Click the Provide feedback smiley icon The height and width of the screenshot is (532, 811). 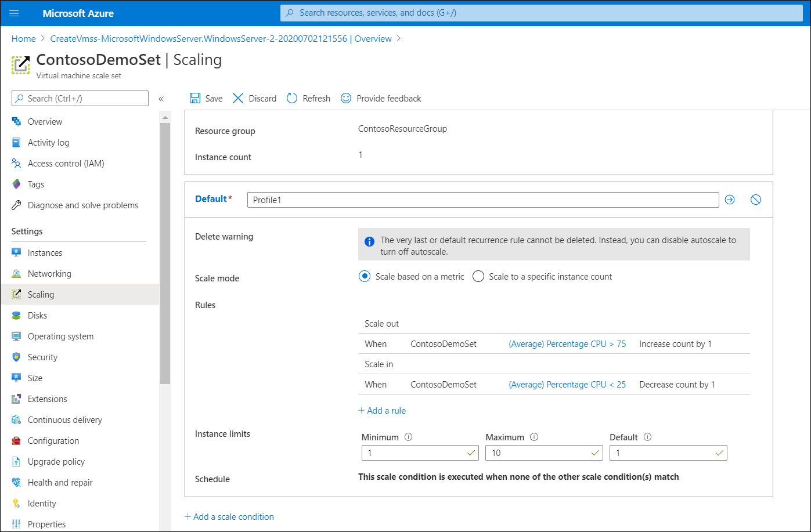pos(346,98)
